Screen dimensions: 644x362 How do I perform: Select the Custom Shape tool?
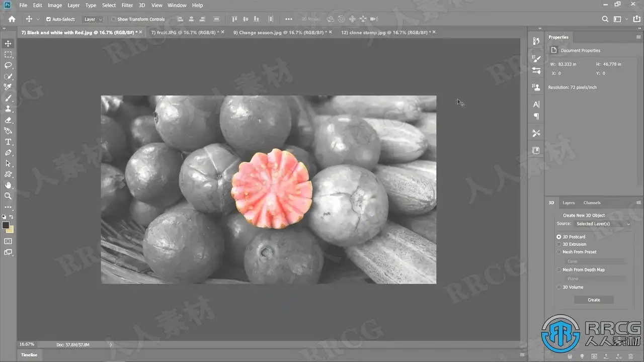click(8, 174)
